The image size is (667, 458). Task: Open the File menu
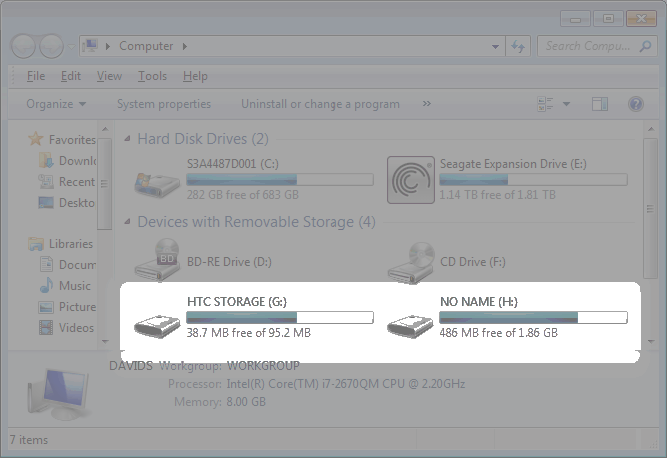point(36,76)
